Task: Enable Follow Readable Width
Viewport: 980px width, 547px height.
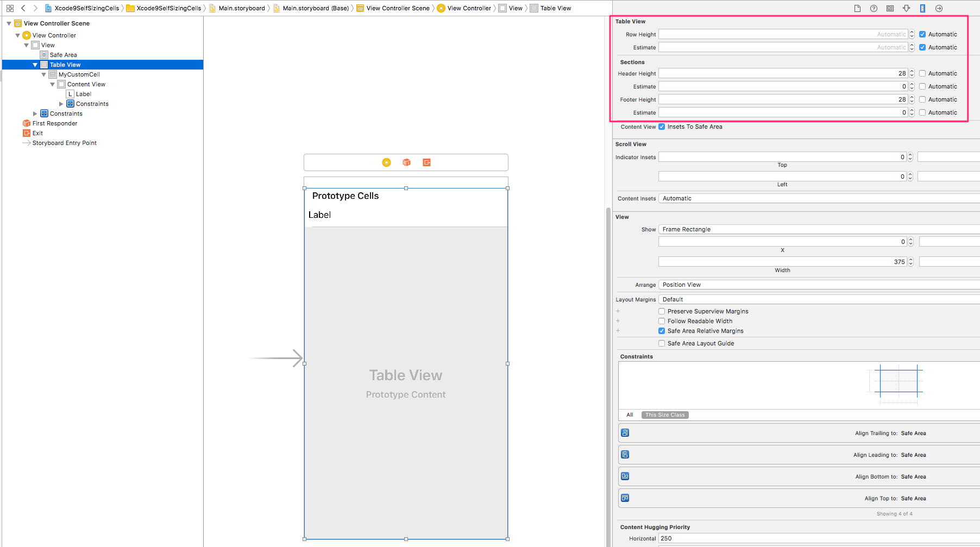Action: tap(662, 320)
